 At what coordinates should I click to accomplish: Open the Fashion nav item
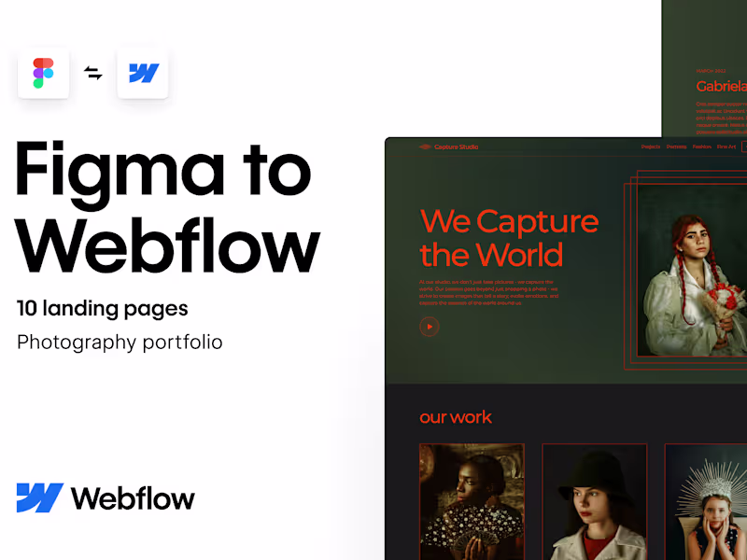(x=702, y=147)
